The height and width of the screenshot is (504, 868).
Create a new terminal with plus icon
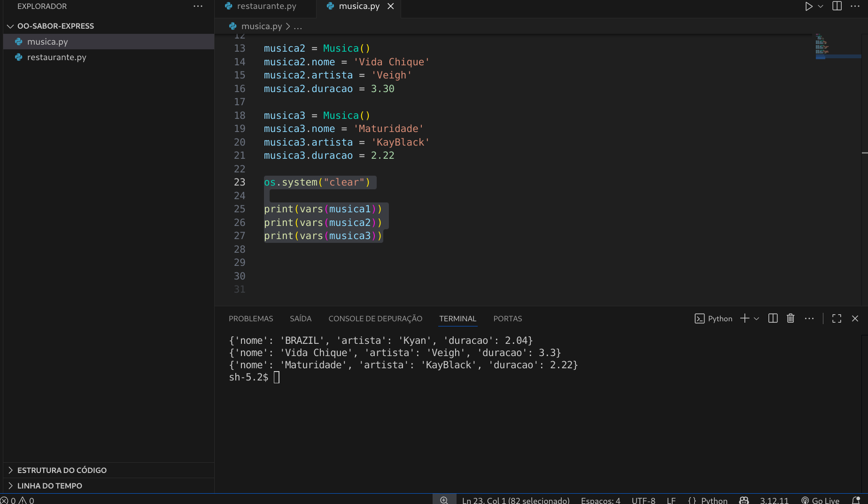744,318
